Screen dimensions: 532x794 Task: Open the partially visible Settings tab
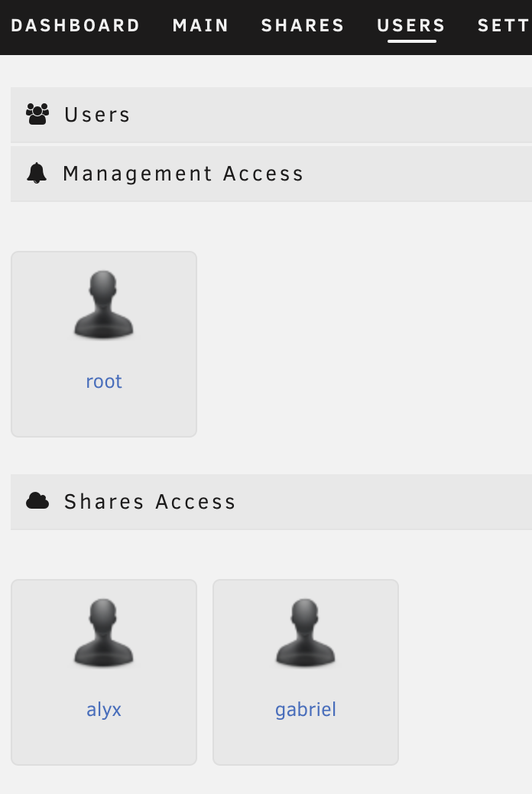(504, 25)
